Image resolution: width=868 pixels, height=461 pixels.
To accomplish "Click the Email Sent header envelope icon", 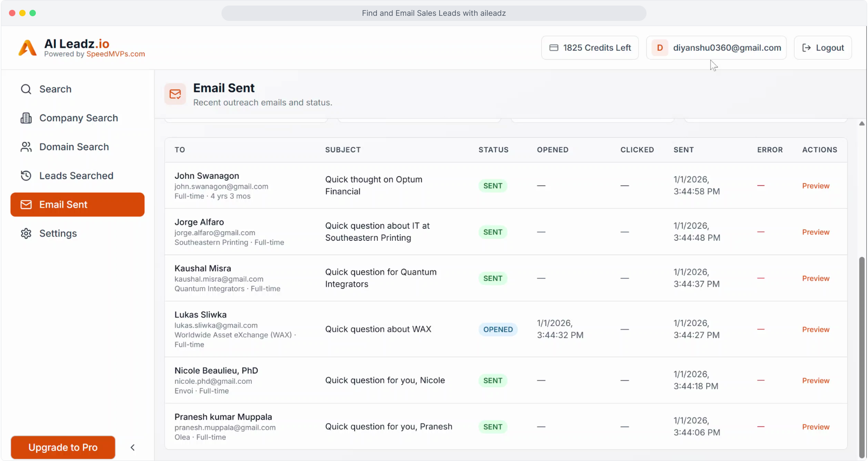I will [x=175, y=94].
